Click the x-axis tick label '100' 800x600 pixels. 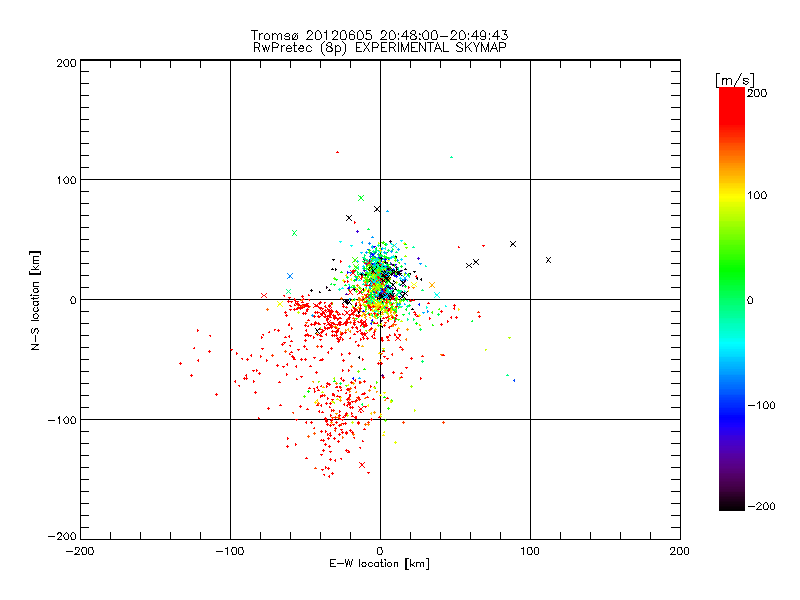530,551
